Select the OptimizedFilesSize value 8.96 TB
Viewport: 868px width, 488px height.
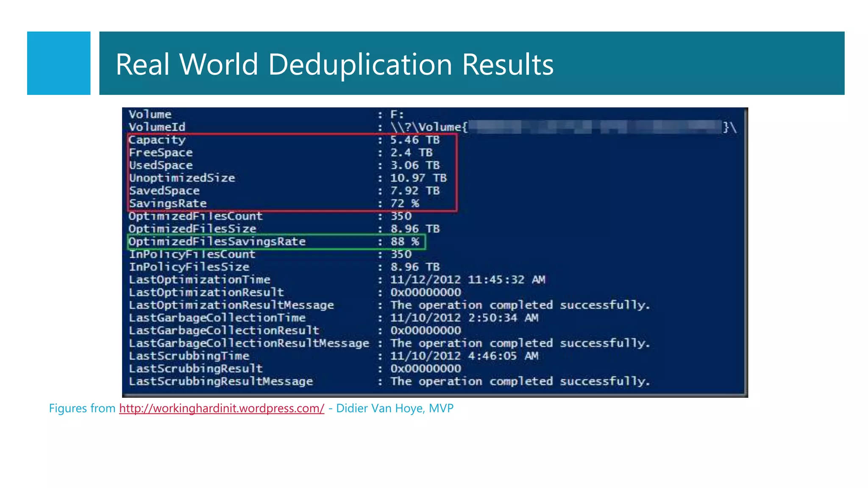pos(415,229)
